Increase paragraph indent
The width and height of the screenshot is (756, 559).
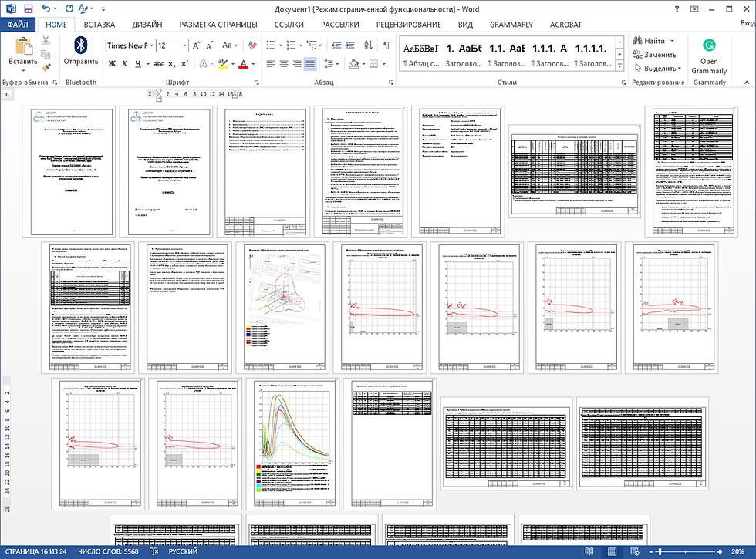(x=350, y=45)
